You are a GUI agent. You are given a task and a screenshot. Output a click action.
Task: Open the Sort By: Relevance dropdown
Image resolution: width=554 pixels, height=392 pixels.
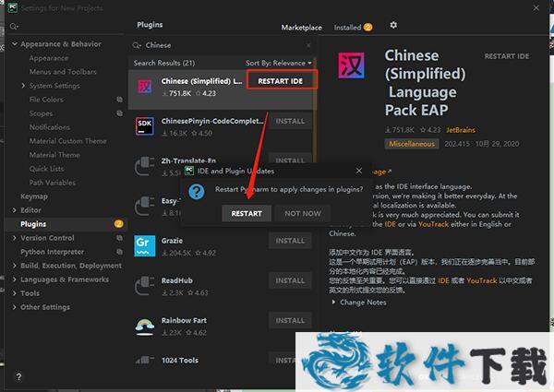click(x=281, y=63)
